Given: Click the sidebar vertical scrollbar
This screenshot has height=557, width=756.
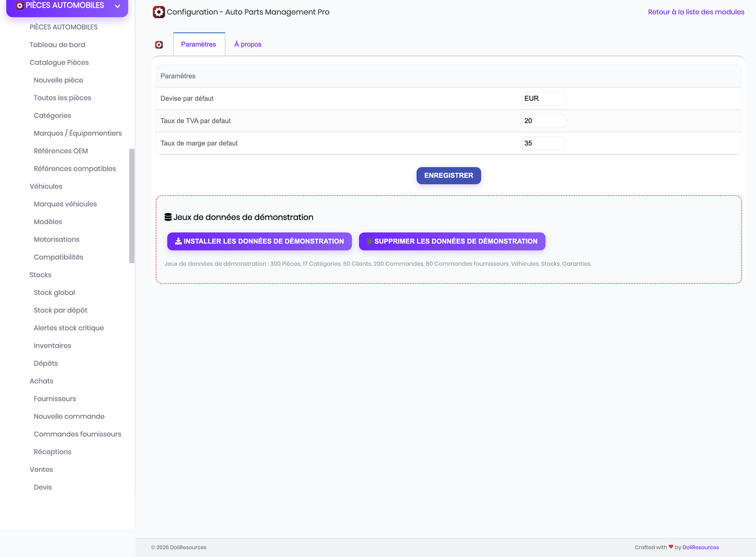Looking at the screenshot, I should click(132, 206).
